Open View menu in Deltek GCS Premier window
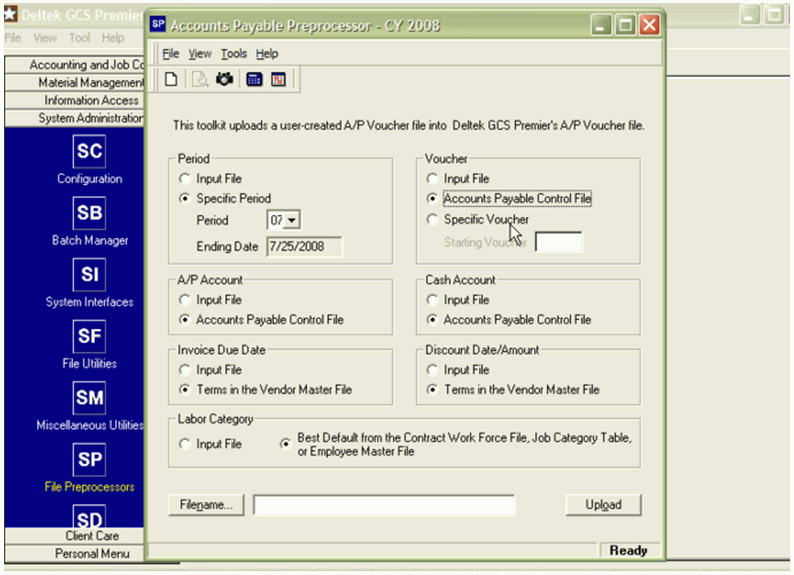 (x=45, y=38)
